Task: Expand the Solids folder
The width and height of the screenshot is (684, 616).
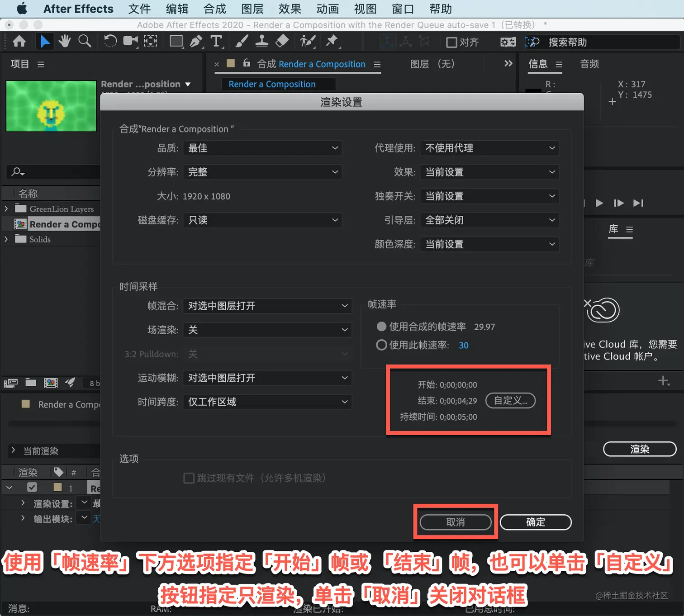Action: click(6, 239)
